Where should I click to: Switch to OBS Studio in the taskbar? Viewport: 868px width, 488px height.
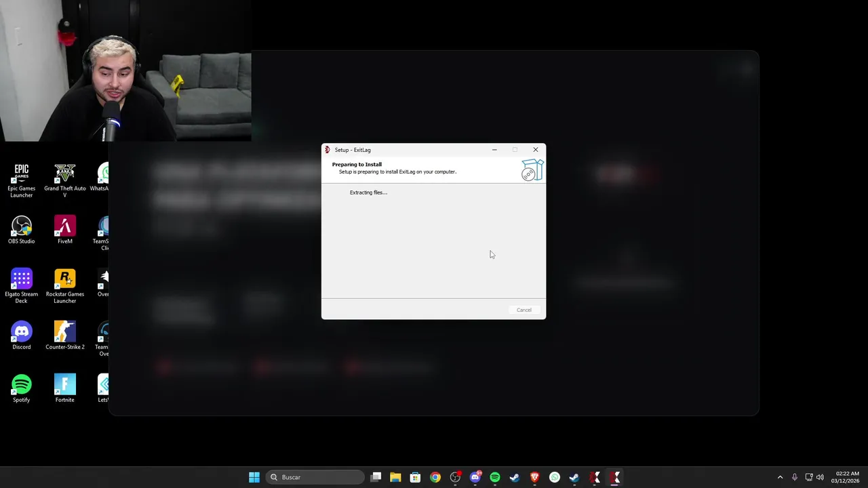coord(455,477)
